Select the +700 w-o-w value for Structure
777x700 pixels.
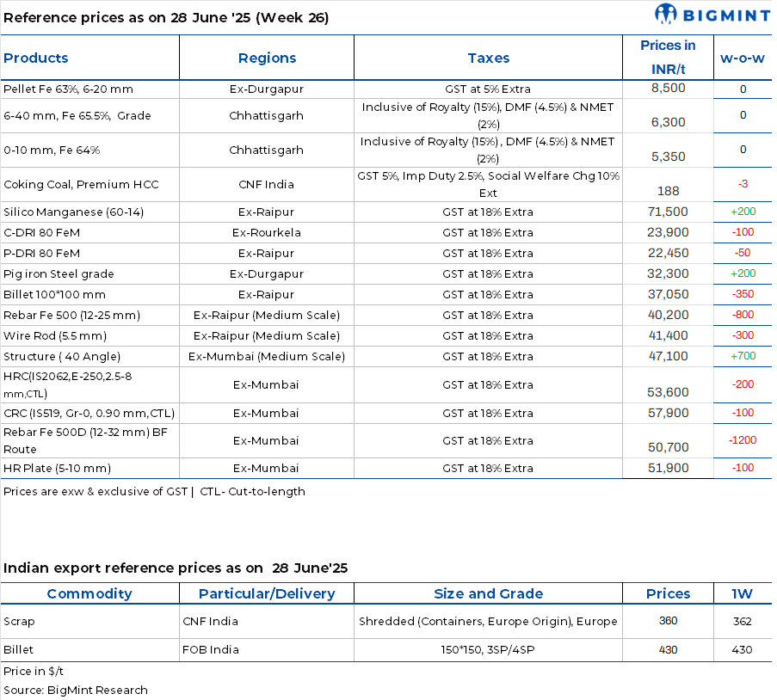tap(742, 356)
